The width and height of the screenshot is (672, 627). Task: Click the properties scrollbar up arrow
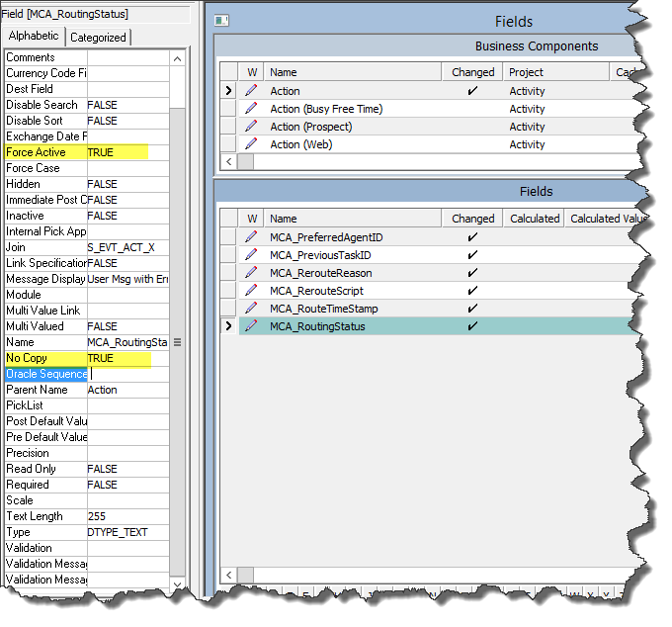tap(177, 58)
